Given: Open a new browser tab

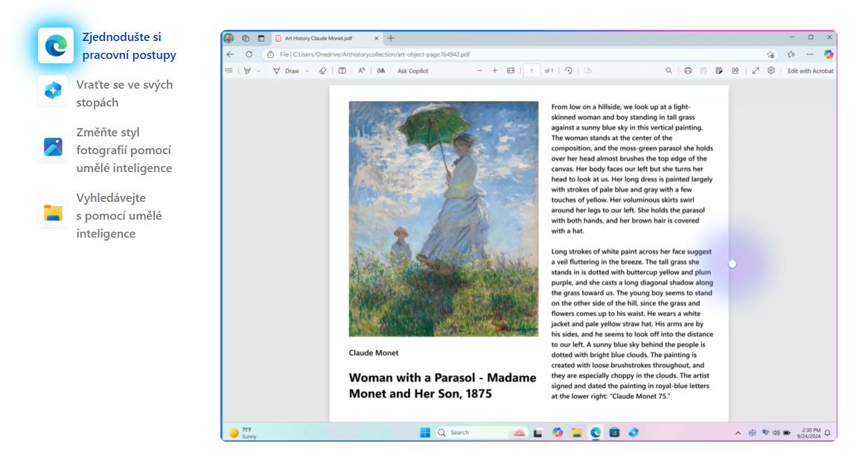Looking at the screenshot, I should click(x=392, y=38).
